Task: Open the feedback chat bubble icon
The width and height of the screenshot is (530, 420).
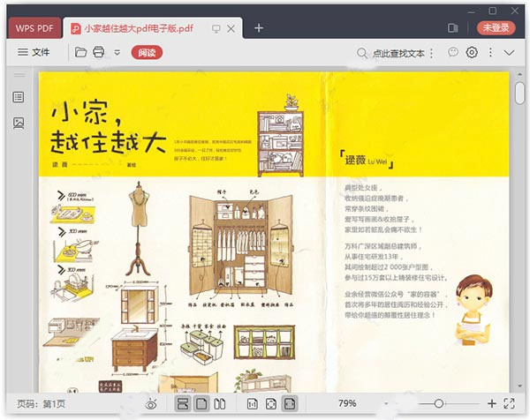Action: [453, 52]
